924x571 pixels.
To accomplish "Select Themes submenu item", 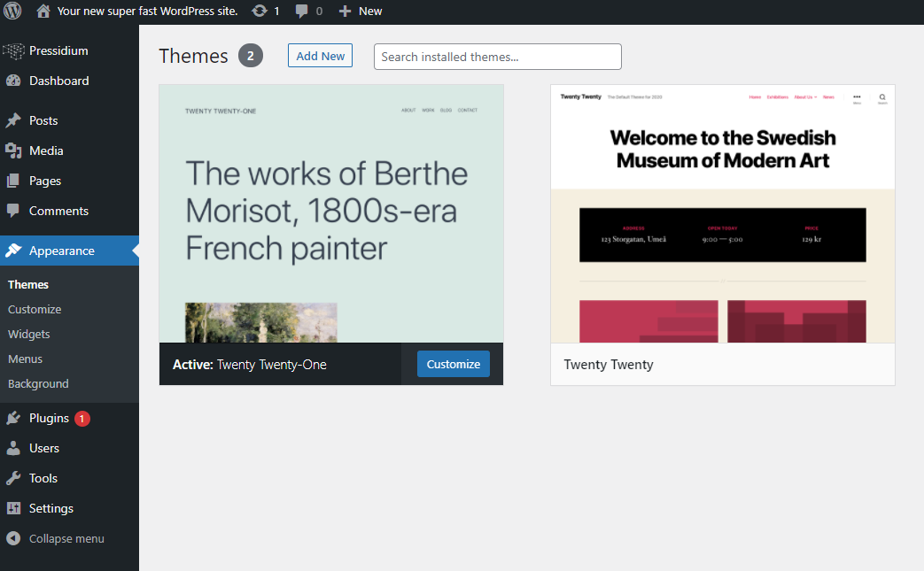I will (x=28, y=284).
